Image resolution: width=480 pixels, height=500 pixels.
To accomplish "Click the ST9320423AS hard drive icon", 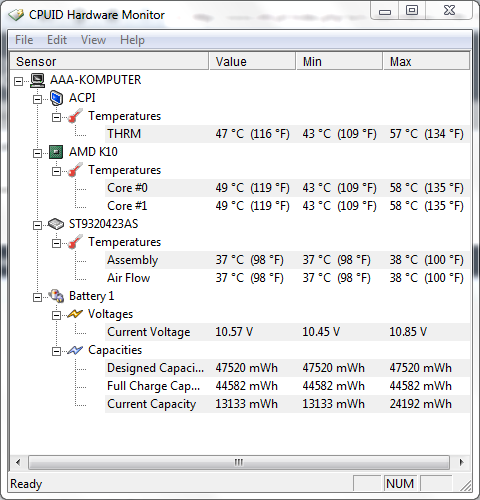I will (x=56, y=224).
